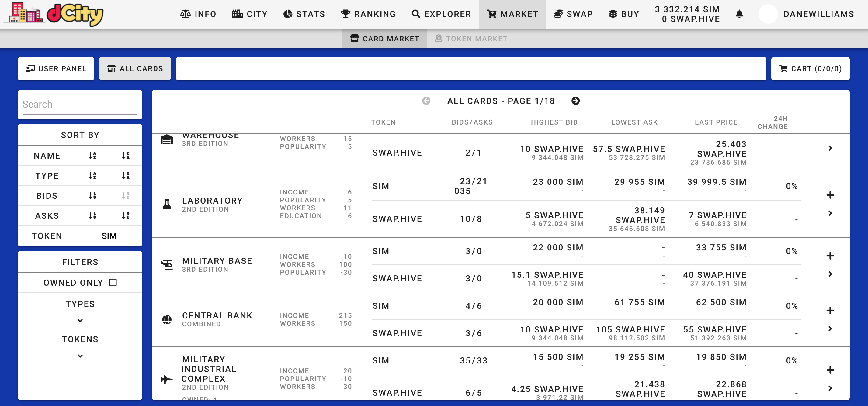Open the Explorer menu
868x406 pixels.
(x=441, y=14)
